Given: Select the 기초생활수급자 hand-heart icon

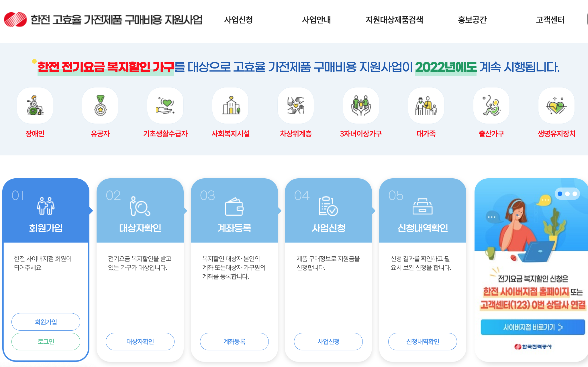Looking at the screenshot, I should pos(165,106).
